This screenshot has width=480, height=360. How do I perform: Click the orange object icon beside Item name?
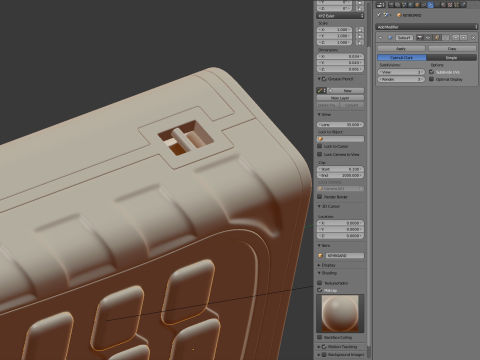[320, 256]
